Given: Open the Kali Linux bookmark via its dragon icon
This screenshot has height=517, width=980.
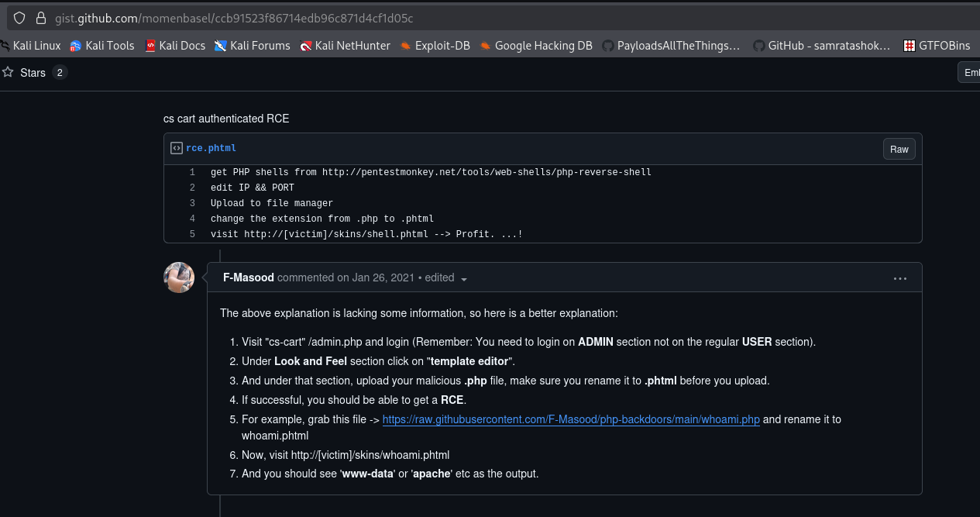Looking at the screenshot, I should click(x=7, y=46).
